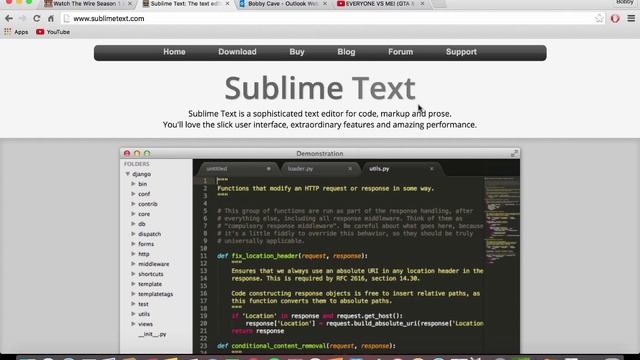Image resolution: width=640 pixels, height=360 pixels.
Task: Click conditional_content_removal function name
Action: (x=279, y=346)
